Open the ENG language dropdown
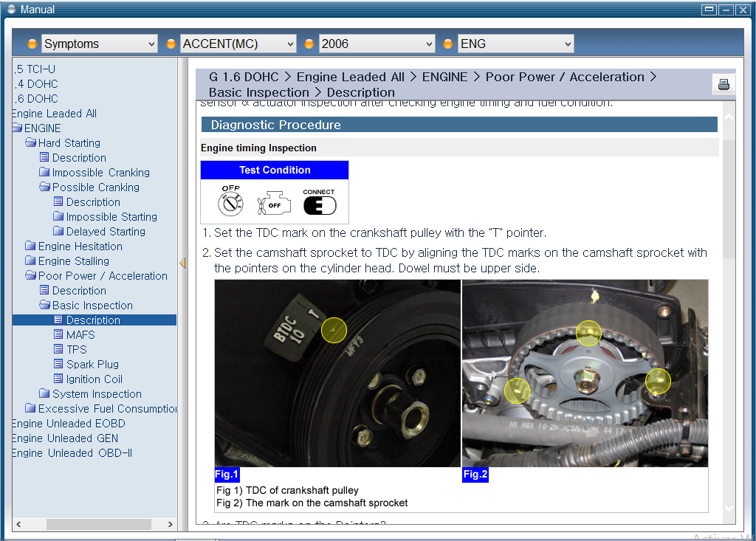The image size is (756, 541). coord(515,44)
